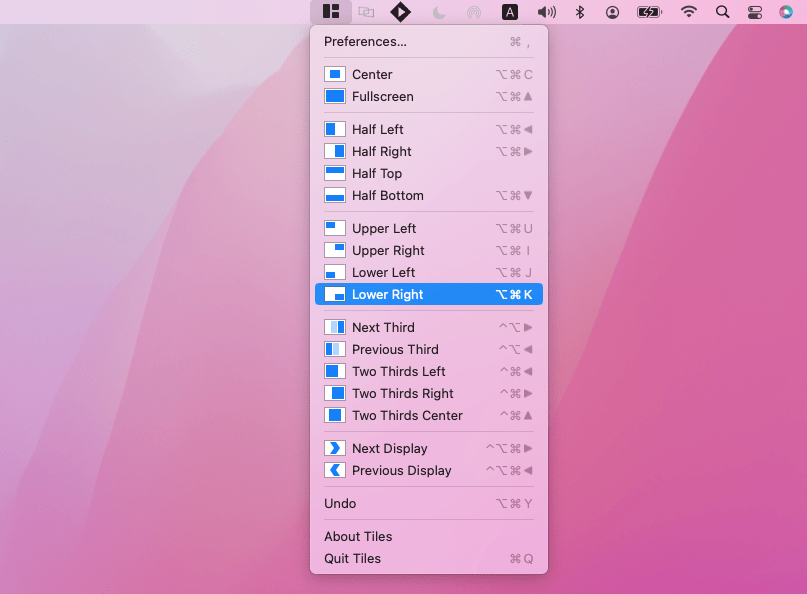Move window to Lower Left
The height and width of the screenshot is (594, 807).
pos(429,272)
